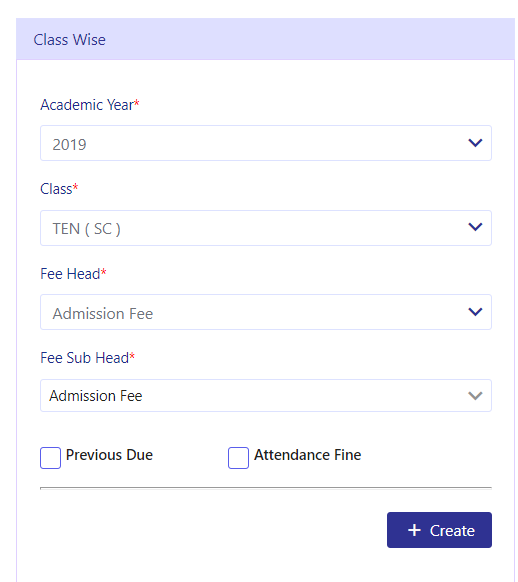Click the Class field label
This screenshot has width=518, height=582.
(59, 189)
